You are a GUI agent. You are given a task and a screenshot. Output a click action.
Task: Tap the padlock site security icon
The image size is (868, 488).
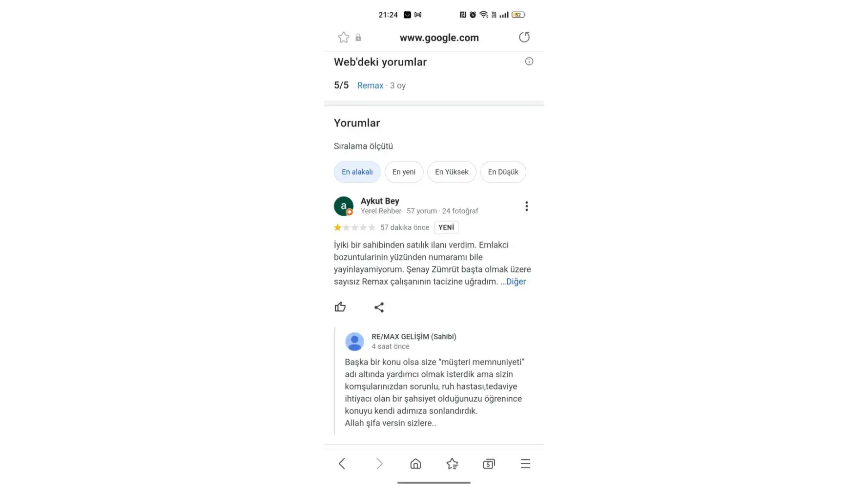pos(358,38)
